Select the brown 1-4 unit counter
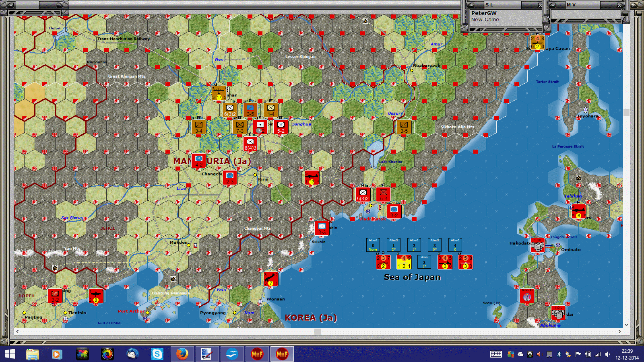 (x=271, y=110)
